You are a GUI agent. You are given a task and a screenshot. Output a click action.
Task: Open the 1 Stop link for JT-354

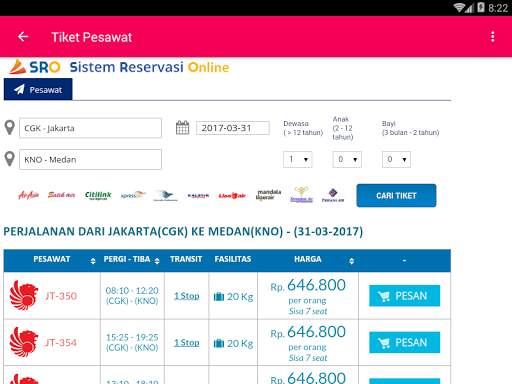point(187,343)
